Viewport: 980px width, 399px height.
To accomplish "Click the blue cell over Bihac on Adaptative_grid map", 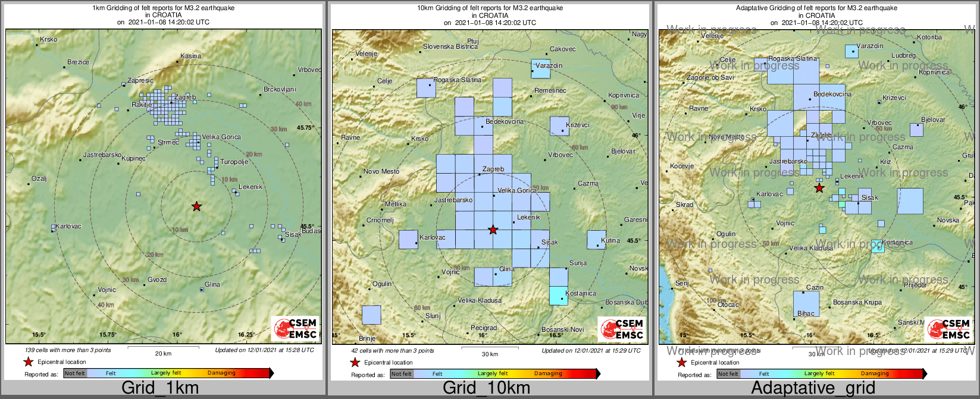I will pos(806,303).
